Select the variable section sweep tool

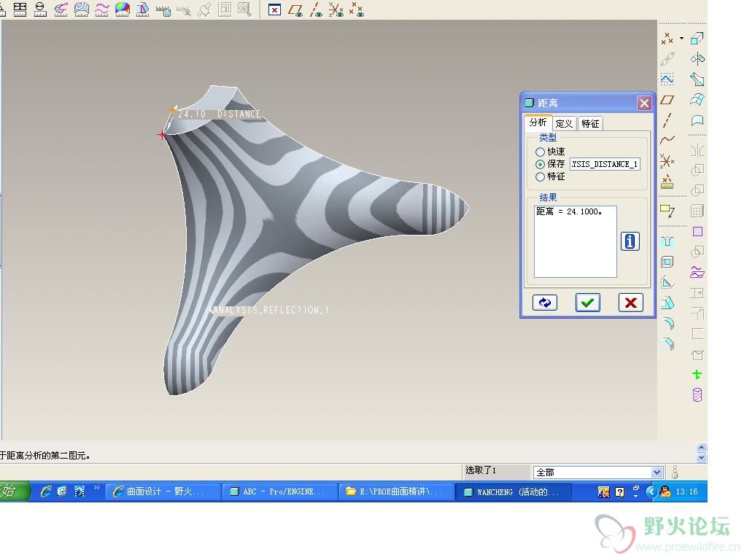point(697,79)
